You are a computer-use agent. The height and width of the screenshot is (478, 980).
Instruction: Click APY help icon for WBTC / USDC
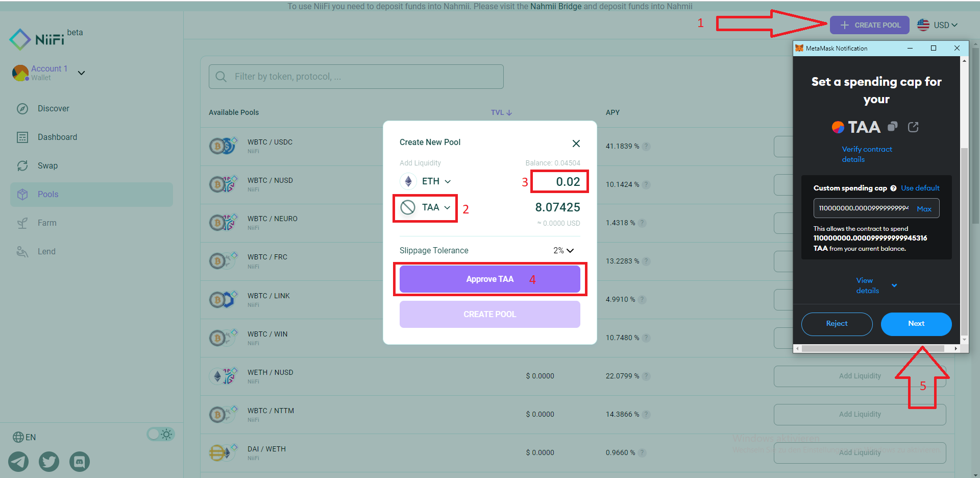(x=646, y=146)
